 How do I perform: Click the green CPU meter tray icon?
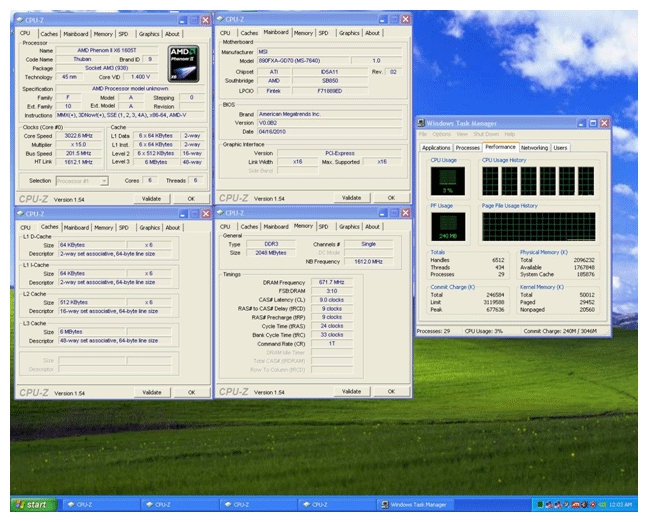pos(540,505)
